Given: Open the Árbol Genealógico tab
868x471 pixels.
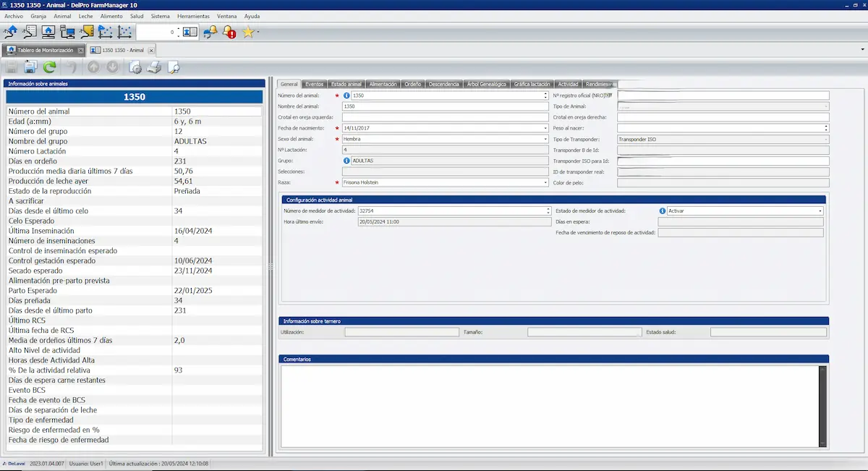Looking at the screenshot, I should coord(487,84).
